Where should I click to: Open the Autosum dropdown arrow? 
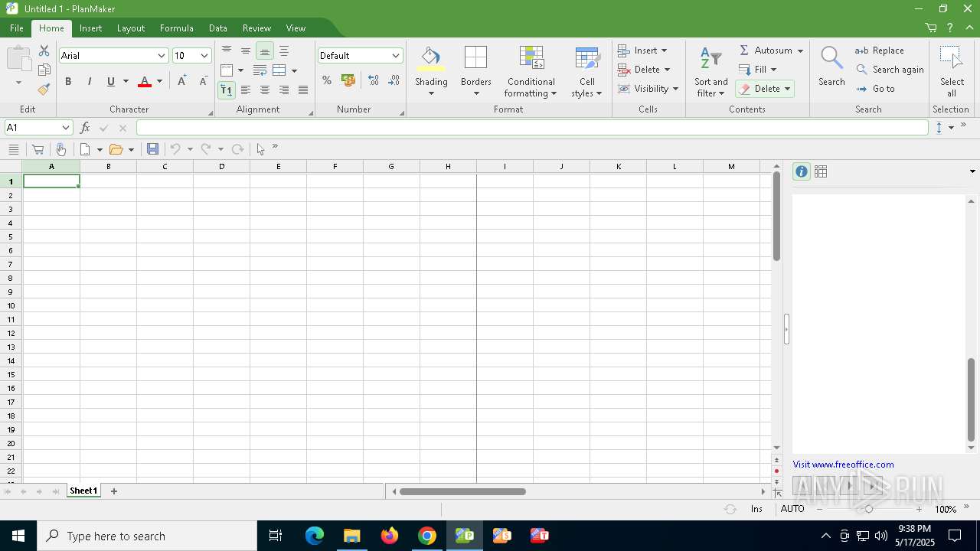pos(800,51)
